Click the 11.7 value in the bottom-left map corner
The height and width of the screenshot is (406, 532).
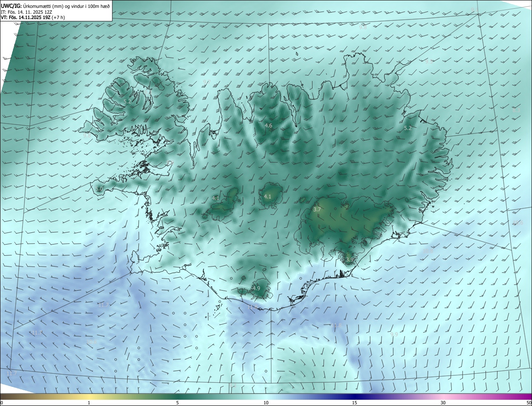[12, 374]
